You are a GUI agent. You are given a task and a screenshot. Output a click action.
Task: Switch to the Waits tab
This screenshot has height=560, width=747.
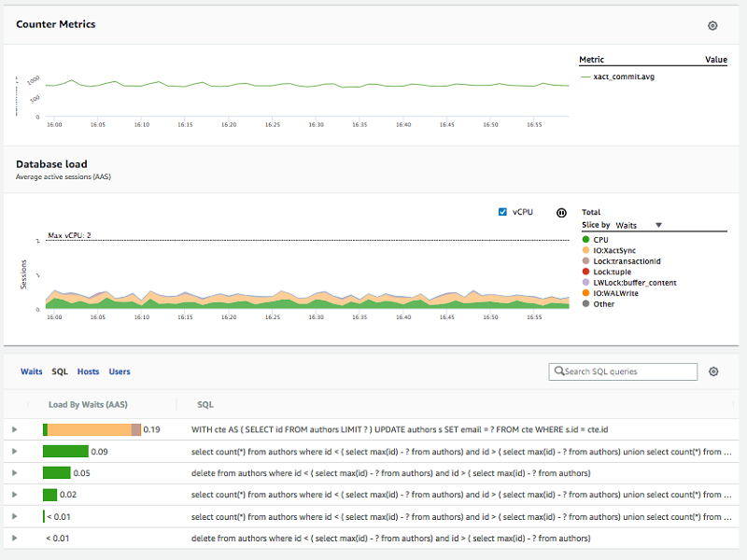32,371
